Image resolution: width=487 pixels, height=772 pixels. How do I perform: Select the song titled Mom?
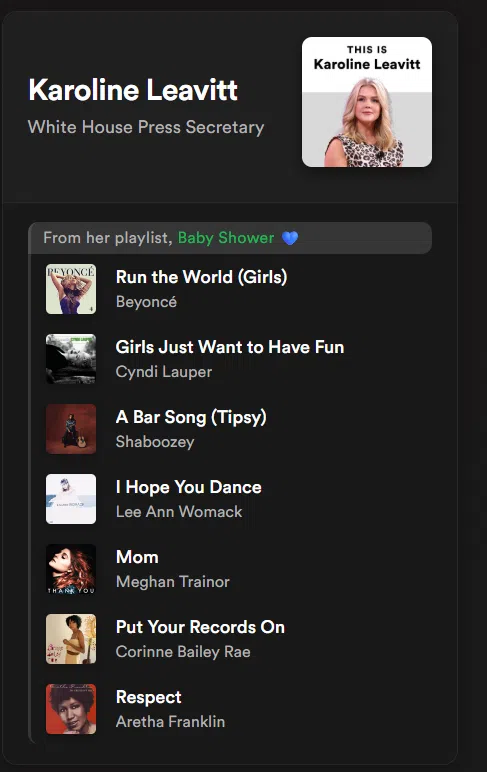point(137,557)
